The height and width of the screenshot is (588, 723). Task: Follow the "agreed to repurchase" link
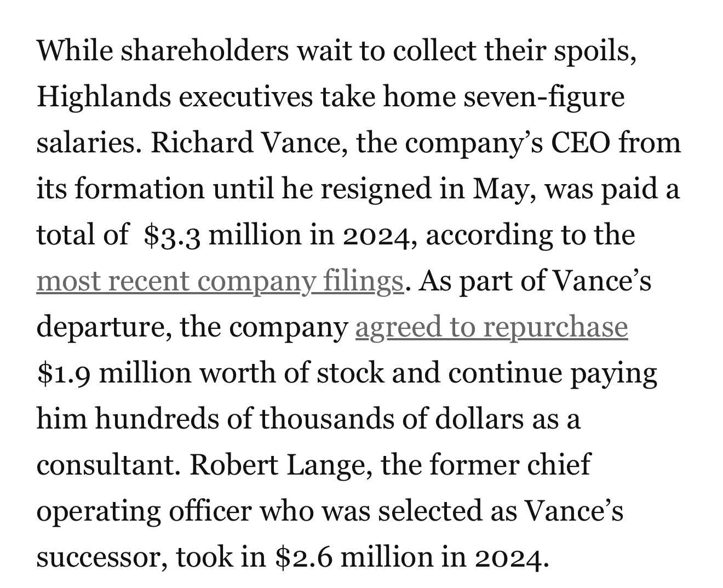[x=491, y=328]
